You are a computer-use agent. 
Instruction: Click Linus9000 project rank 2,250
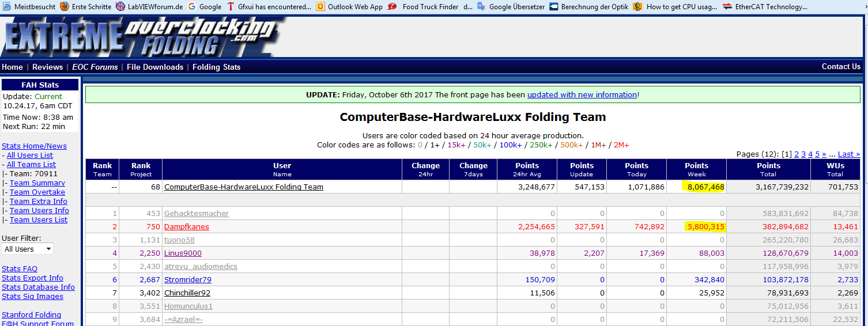point(150,253)
